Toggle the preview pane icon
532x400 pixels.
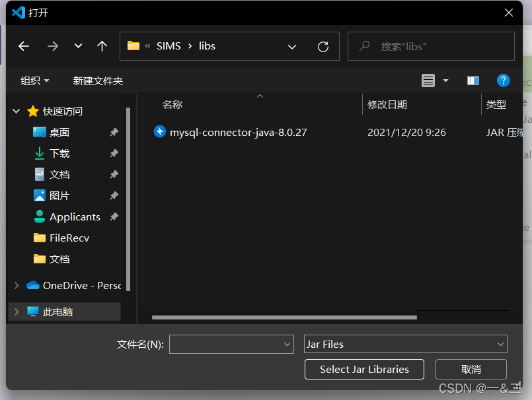tap(473, 81)
